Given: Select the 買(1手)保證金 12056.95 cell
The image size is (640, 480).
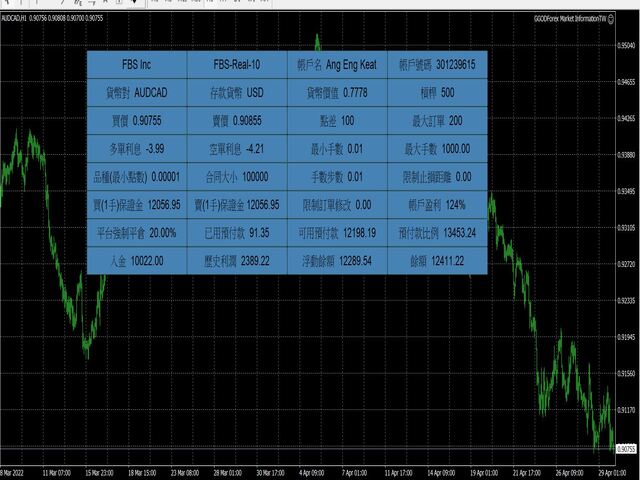Looking at the screenshot, I should click(x=137, y=205).
